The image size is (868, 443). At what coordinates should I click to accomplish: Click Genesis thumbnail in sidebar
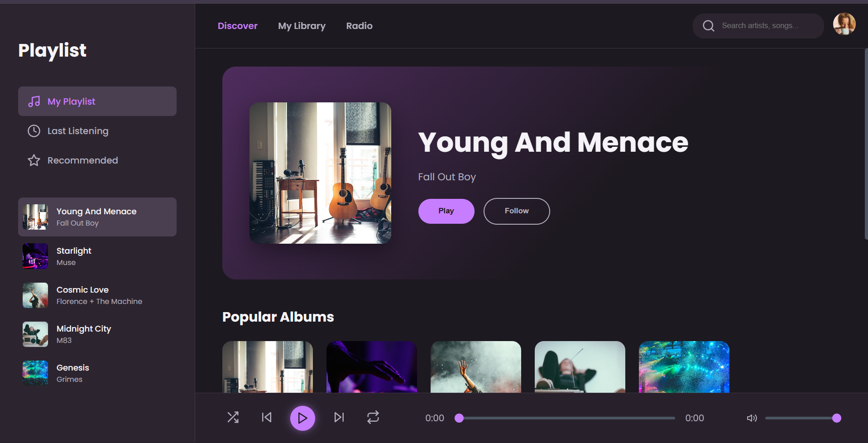click(35, 373)
